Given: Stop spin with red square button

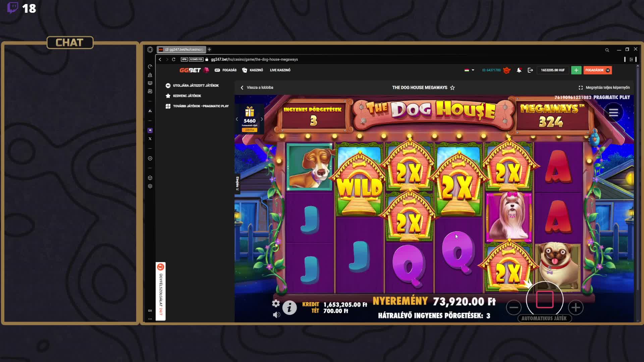Looking at the screenshot, I should [545, 299].
